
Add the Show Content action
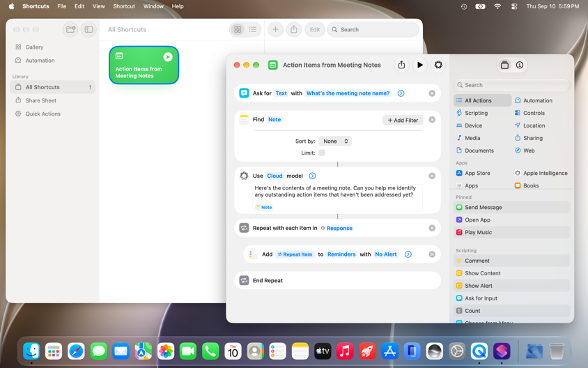tap(511, 273)
